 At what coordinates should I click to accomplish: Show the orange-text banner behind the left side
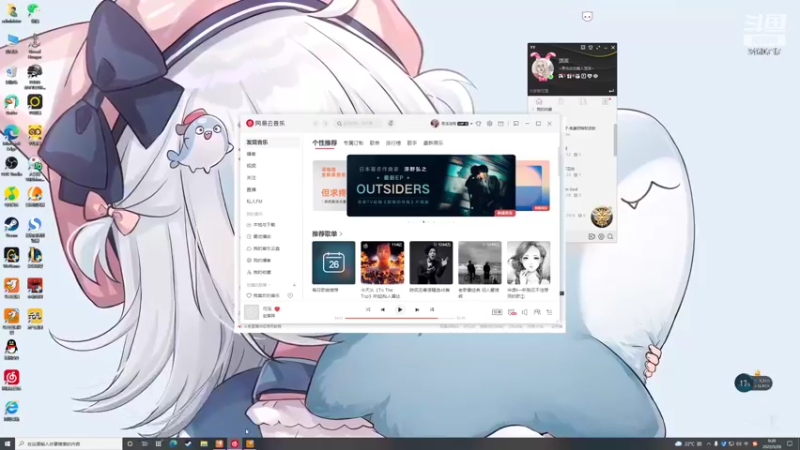click(x=330, y=186)
